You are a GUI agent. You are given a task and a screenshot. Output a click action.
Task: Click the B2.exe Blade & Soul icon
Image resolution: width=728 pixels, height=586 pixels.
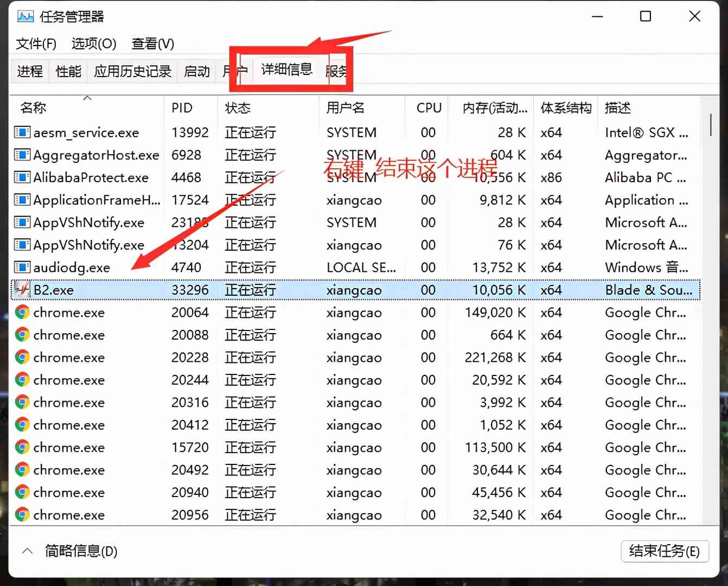(x=22, y=290)
